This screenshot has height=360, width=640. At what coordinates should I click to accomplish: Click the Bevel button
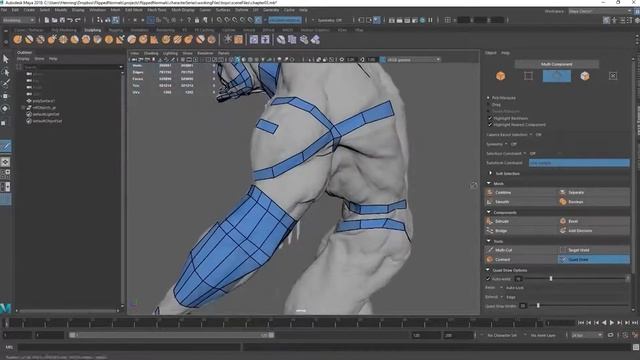tap(594, 221)
